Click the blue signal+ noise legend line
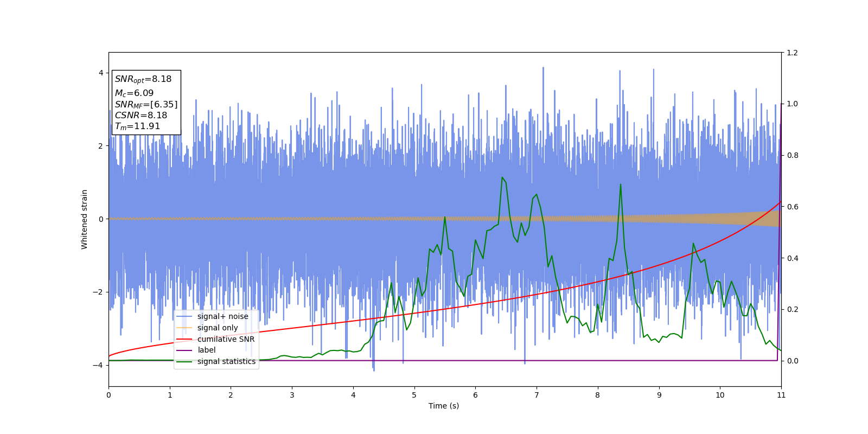Viewport: 868px width, 434px height. click(184, 316)
